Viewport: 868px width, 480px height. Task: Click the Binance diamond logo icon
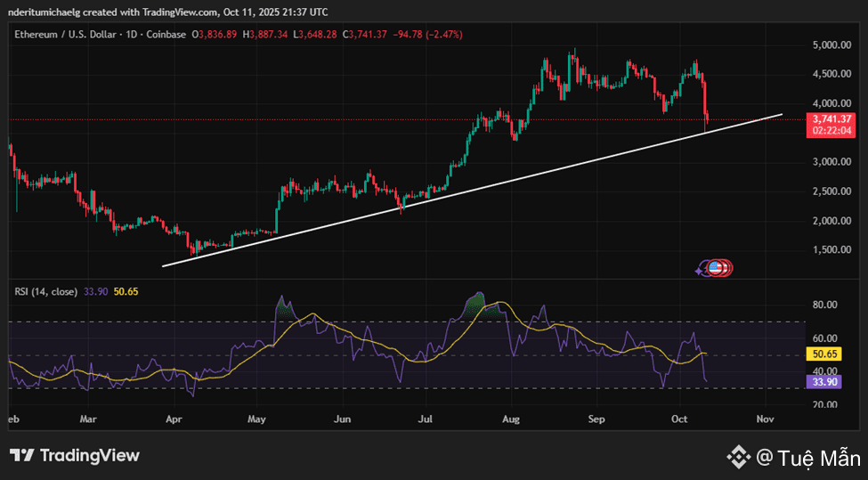(738, 458)
